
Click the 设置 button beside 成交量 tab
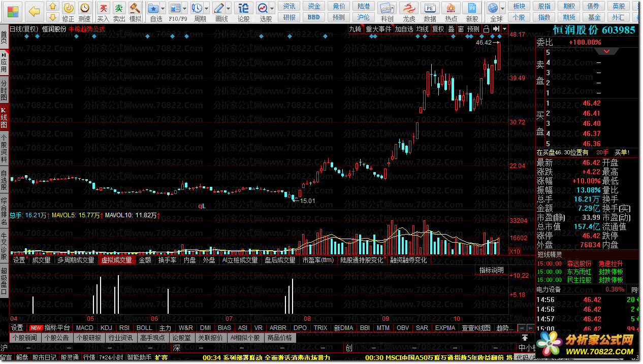point(19,260)
